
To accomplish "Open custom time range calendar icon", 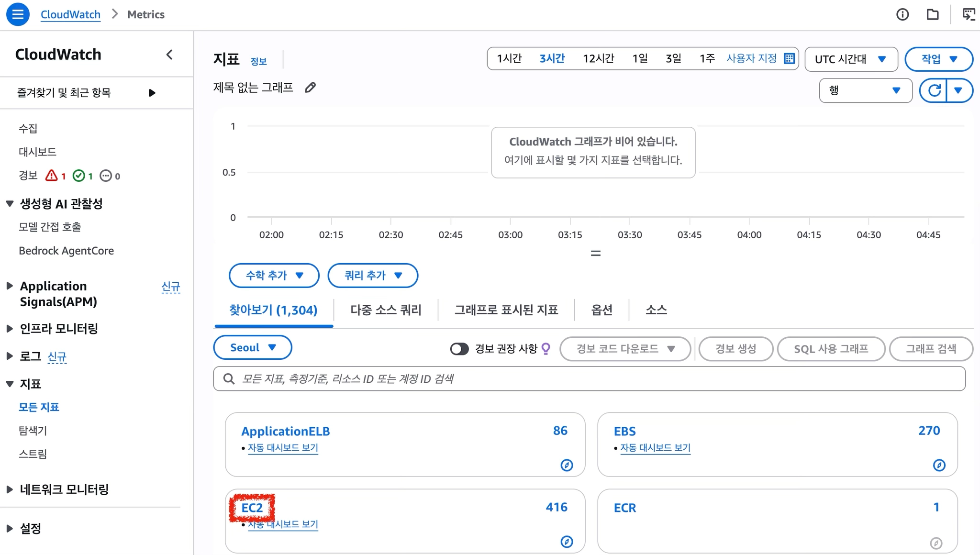I will (790, 58).
